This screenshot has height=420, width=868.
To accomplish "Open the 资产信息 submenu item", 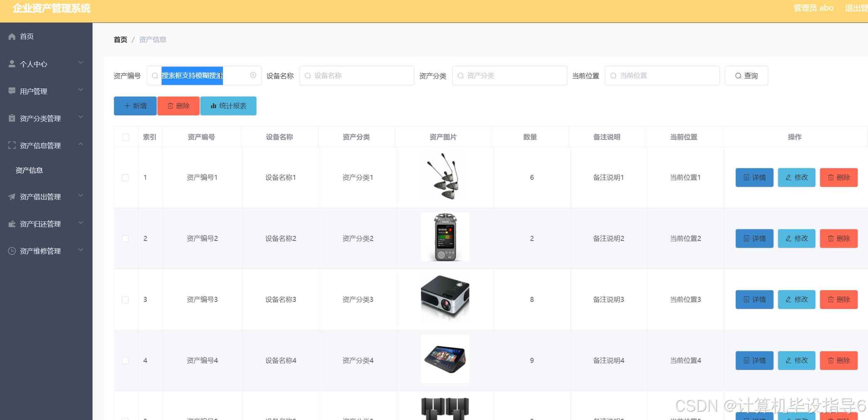I will point(46,170).
